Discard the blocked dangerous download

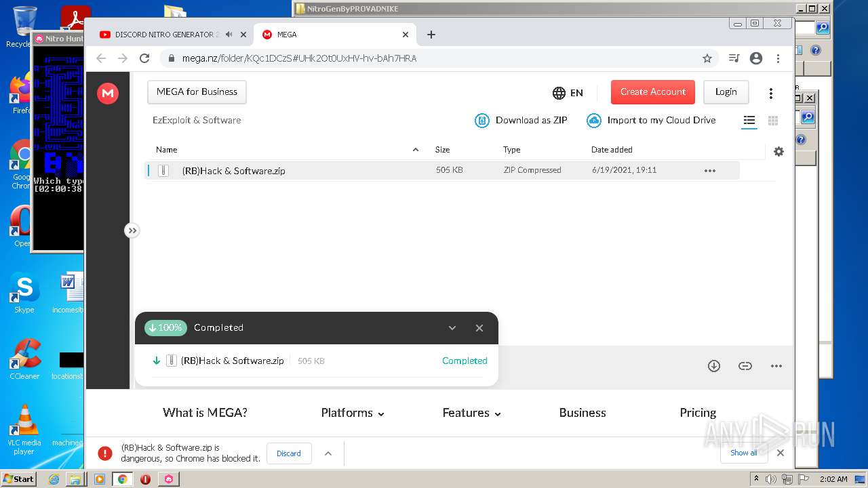tap(289, 453)
